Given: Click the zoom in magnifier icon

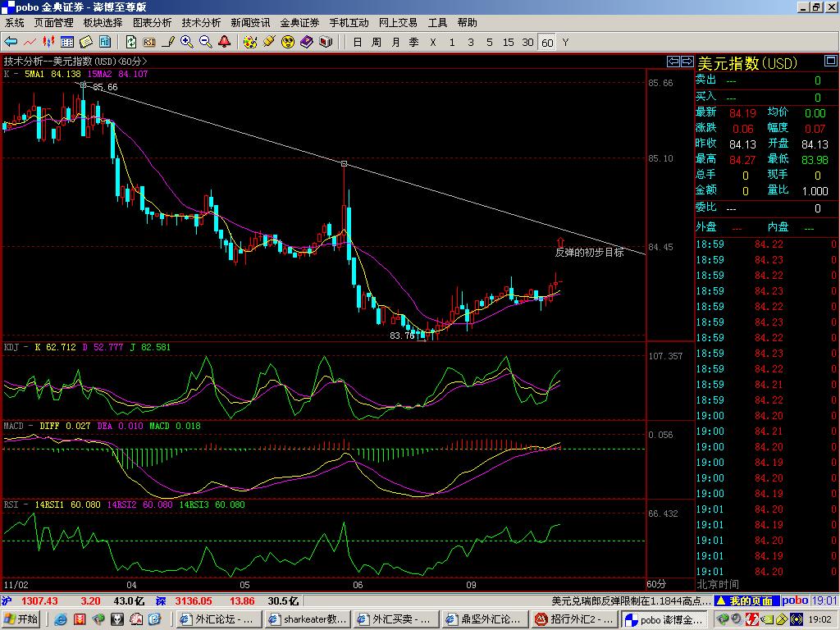Looking at the screenshot, I should pos(187,42).
